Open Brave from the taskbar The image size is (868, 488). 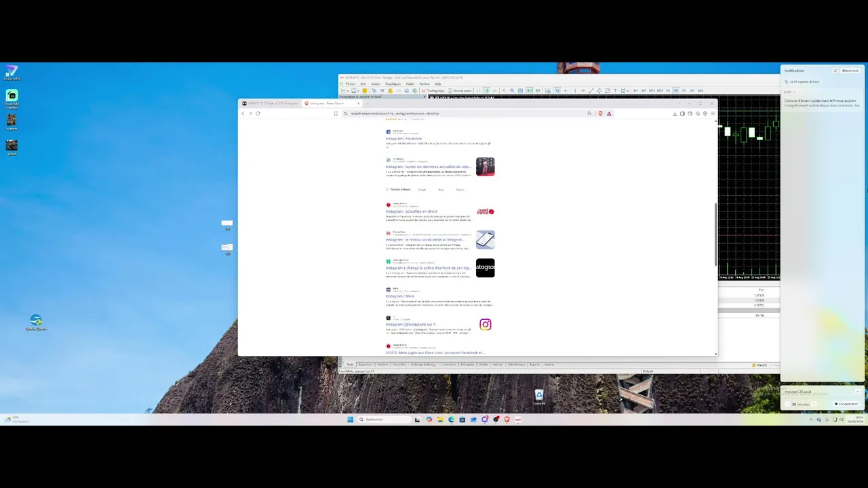coord(507,420)
